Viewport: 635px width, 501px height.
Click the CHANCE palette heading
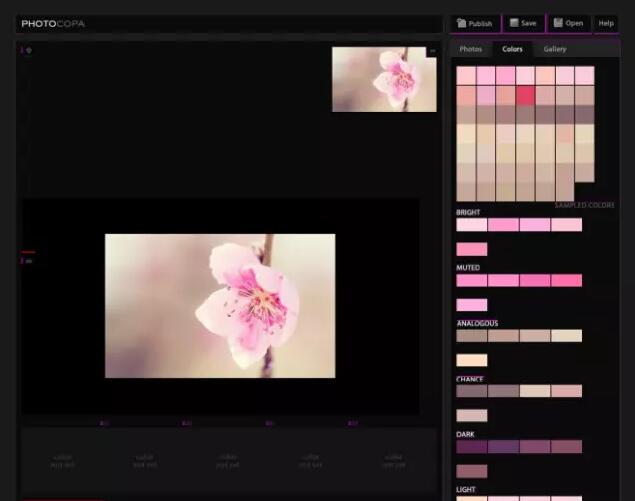point(470,379)
